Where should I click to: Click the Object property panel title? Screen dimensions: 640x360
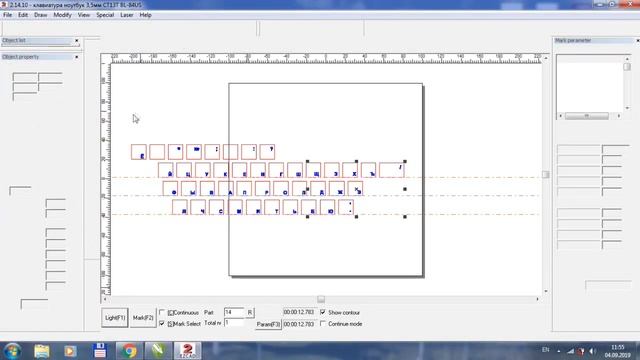[20, 57]
